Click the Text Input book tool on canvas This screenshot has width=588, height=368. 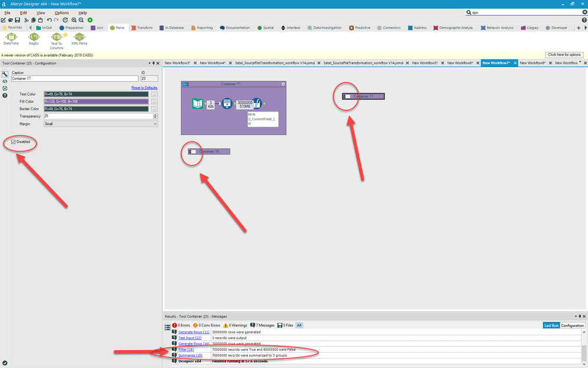click(197, 104)
